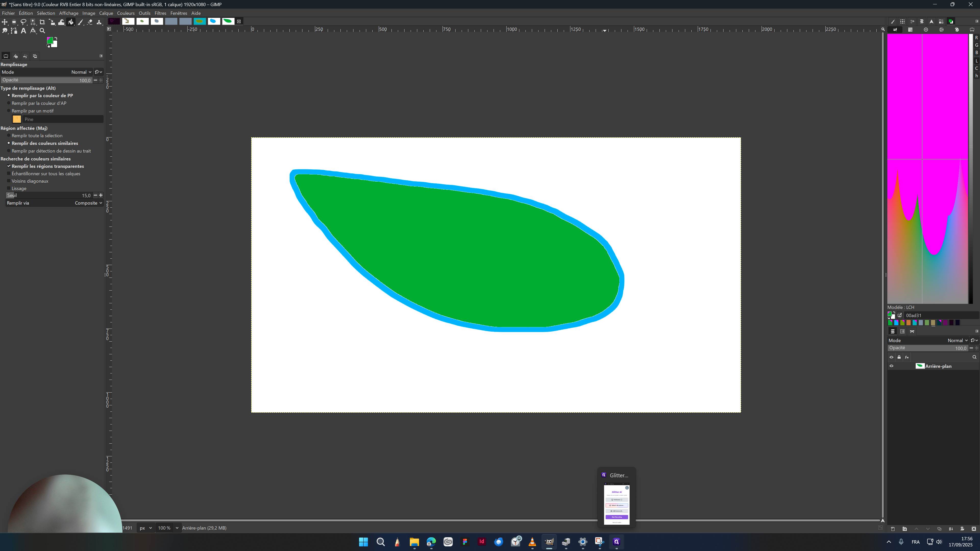Viewport: 980px width, 551px height.
Task: Select the Move tool in the toolbox
Action: coord(5,22)
